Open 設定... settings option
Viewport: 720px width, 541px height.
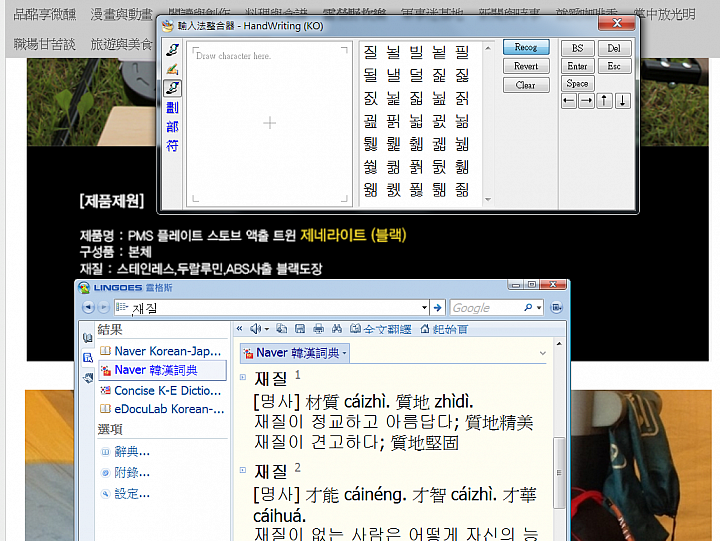tap(126, 494)
